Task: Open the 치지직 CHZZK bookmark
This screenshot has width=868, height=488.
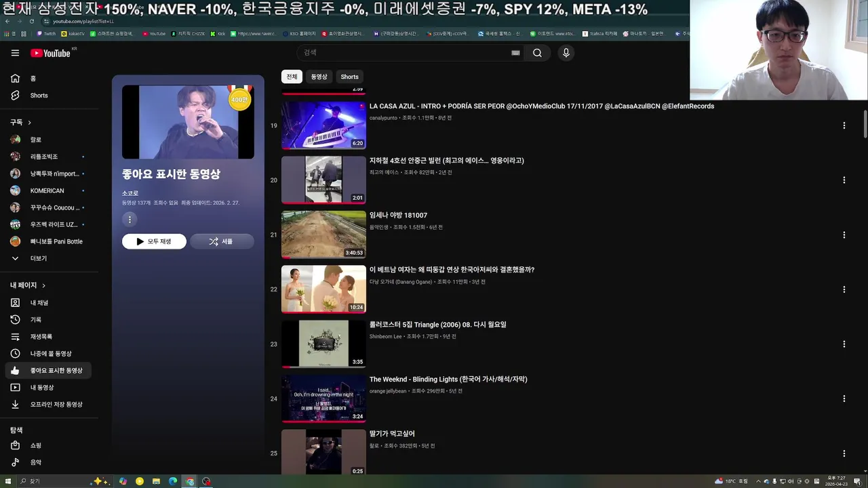Action: (189, 33)
